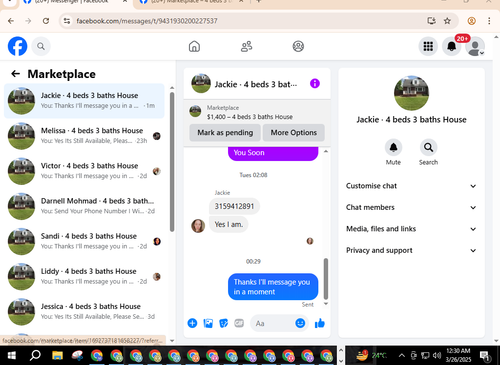The height and width of the screenshot is (365, 500).
Task: Open the Groups icon in top navigation
Action: tap(298, 46)
